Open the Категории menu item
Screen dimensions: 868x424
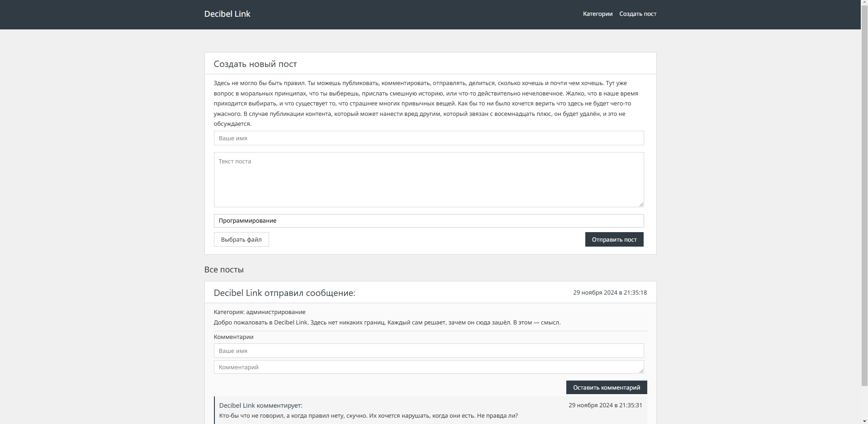point(598,14)
